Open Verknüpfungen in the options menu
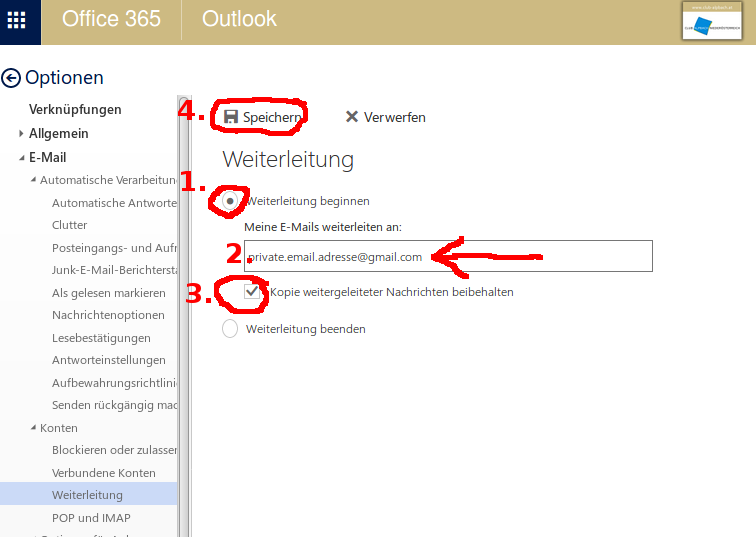The width and height of the screenshot is (756, 537). coord(75,109)
